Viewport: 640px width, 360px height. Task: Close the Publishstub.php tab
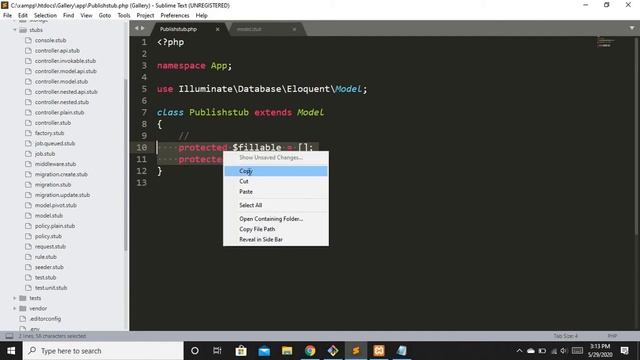click(x=218, y=29)
